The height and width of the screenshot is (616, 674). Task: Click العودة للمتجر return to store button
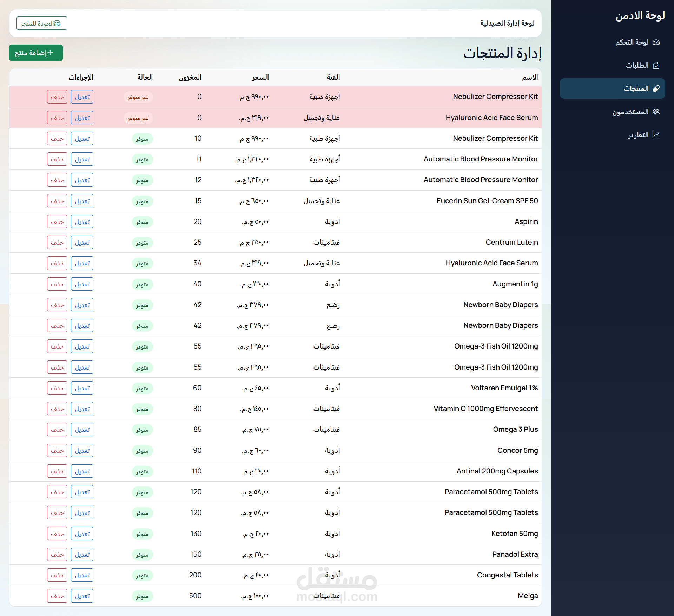(41, 24)
